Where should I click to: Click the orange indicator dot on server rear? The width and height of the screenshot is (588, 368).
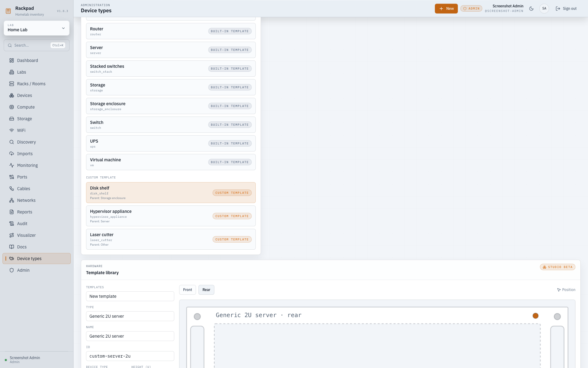click(535, 316)
